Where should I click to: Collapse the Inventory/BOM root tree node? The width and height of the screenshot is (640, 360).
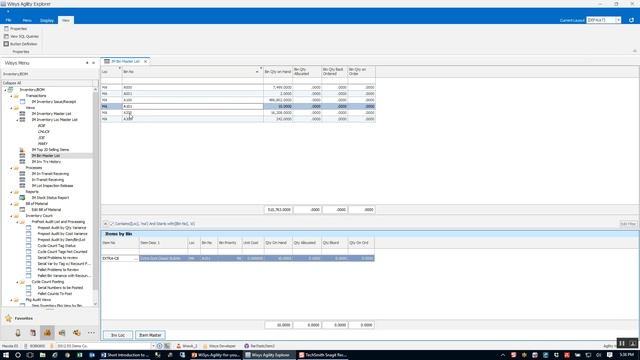[5, 90]
